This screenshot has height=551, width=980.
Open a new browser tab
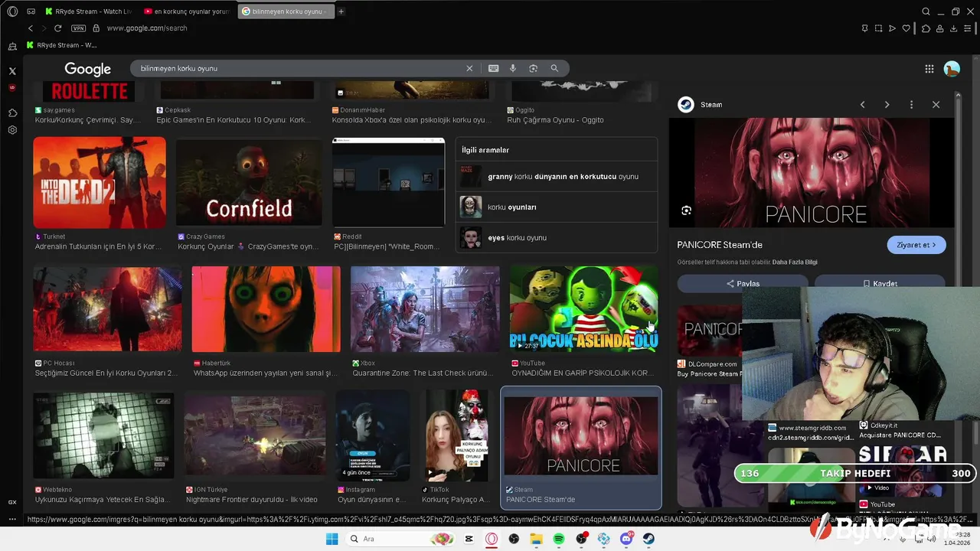click(x=341, y=11)
